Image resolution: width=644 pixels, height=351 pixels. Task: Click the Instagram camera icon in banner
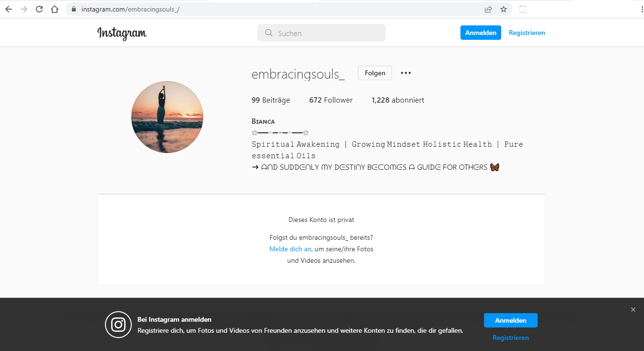(x=118, y=325)
